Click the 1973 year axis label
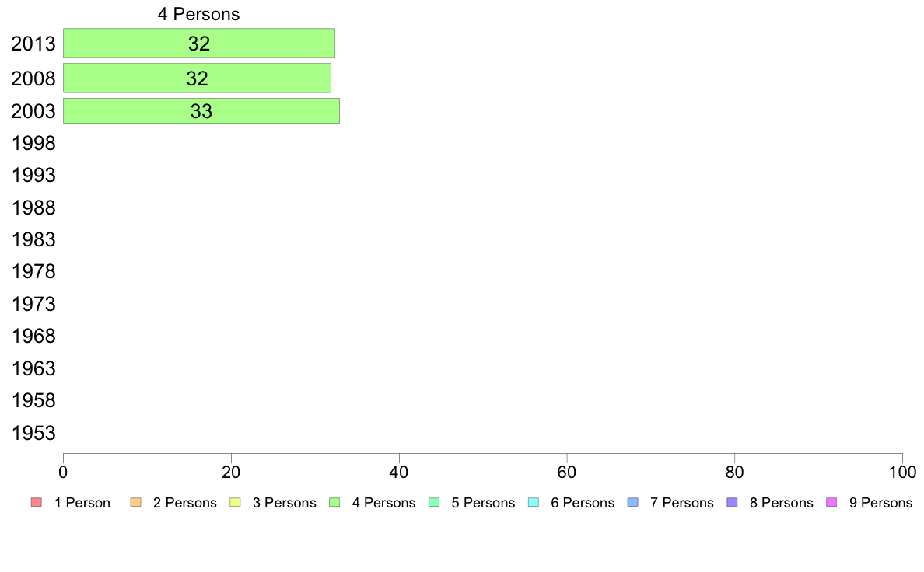 tap(33, 304)
